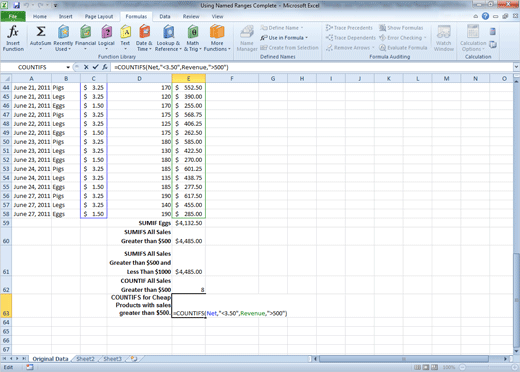Screen dimensions: 520x372
Task: Click the 'SUMIF Eggs' label cell
Action: click(139, 223)
